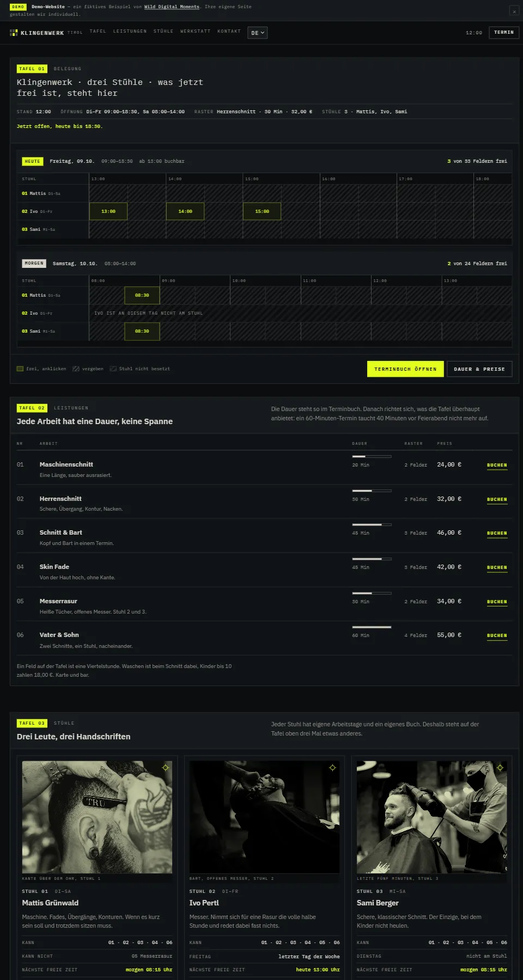Viewport: 523px width, 980px height.
Task: Click Buchen for Schnitt & Bart
Action: 497,534
